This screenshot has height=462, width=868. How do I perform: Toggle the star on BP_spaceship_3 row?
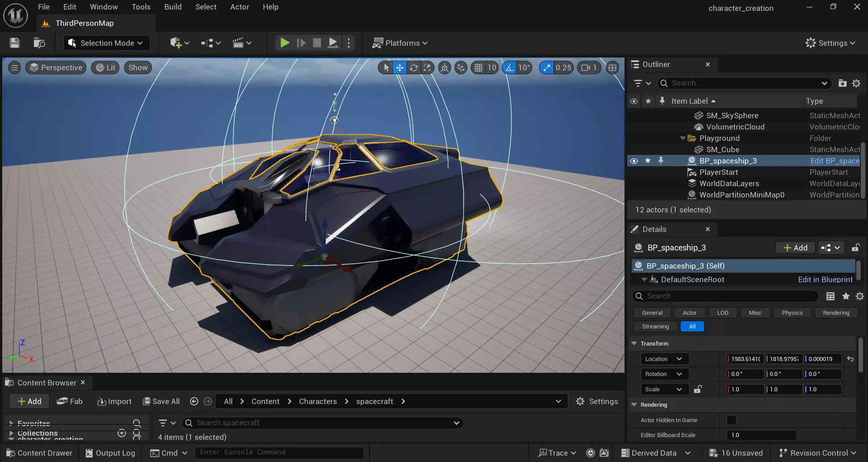(x=648, y=161)
